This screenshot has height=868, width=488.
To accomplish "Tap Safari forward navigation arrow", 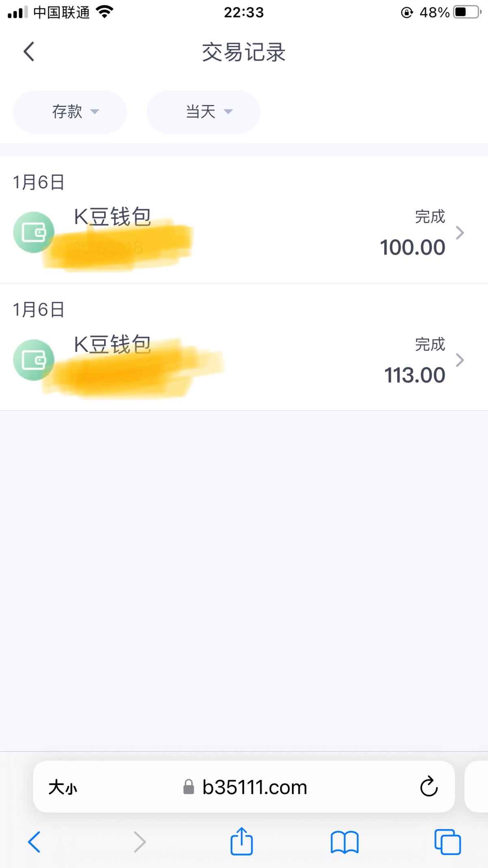I will tap(139, 842).
